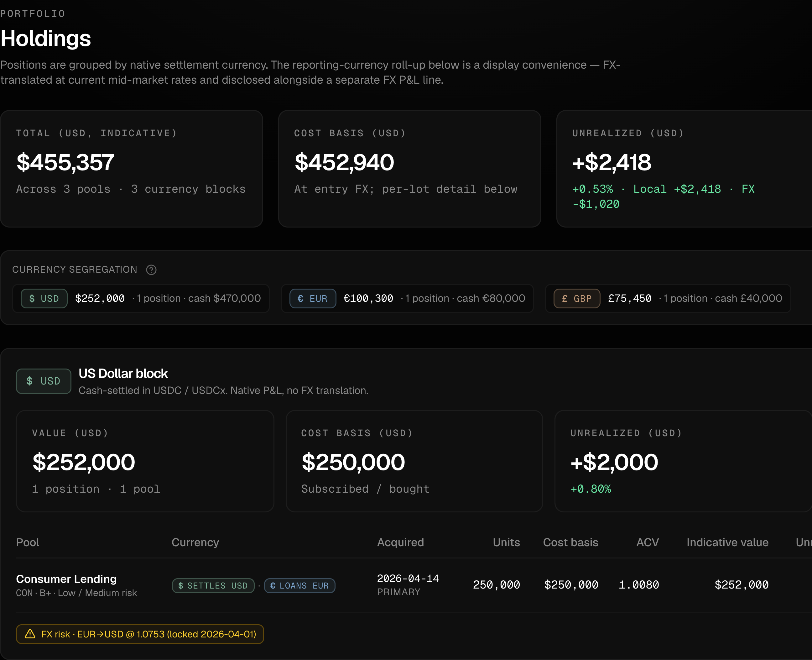Click the Units column header
The image size is (812, 660).
pyautogui.click(x=506, y=542)
